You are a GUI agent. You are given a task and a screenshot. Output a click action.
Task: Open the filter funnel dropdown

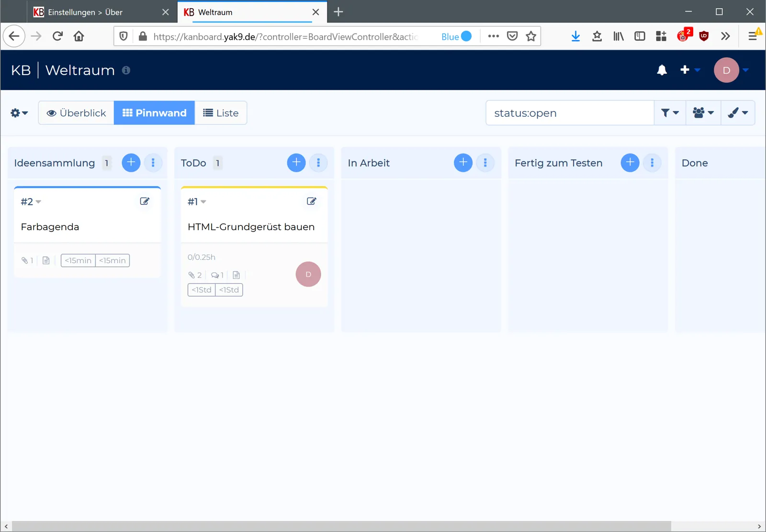click(x=670, y=113)
